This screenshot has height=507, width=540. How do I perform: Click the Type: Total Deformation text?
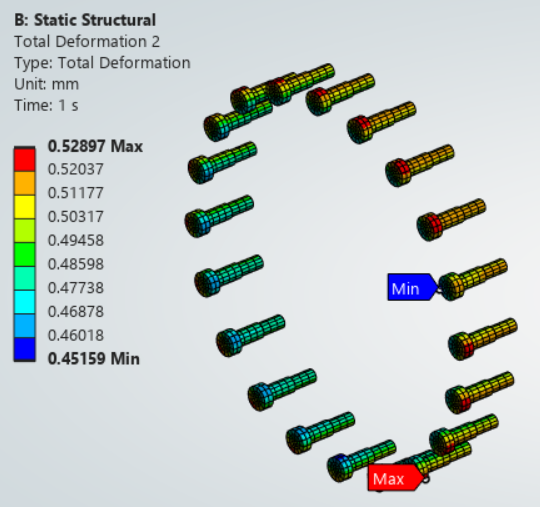coord(102,63)
